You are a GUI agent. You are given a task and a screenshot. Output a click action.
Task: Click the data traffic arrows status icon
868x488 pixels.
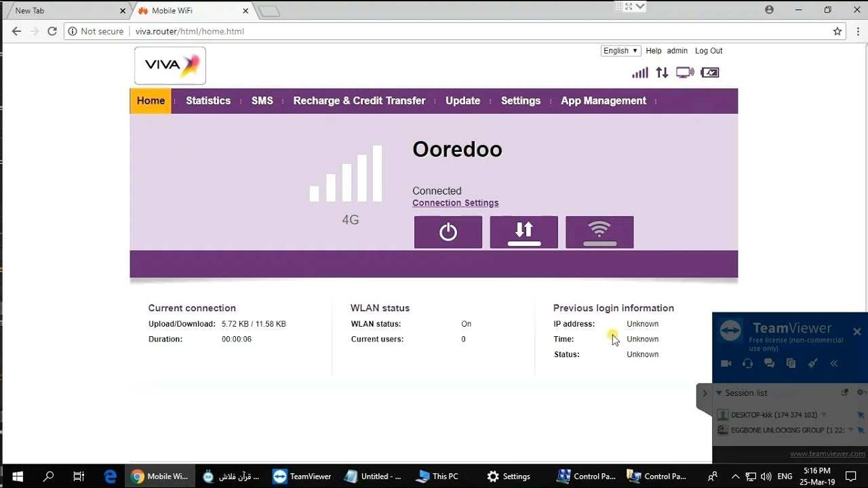point(662,73)
